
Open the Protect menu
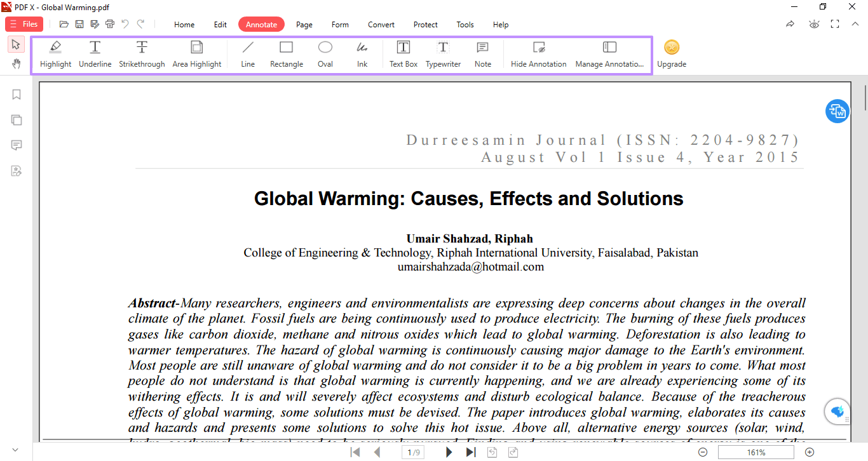coord(425,25)
